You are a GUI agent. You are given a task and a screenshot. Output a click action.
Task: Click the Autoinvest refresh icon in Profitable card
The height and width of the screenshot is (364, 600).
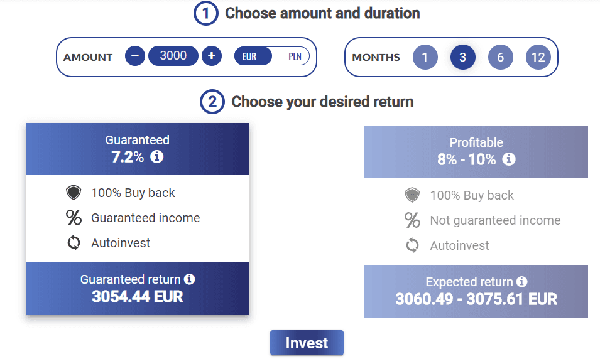point(412,245)
